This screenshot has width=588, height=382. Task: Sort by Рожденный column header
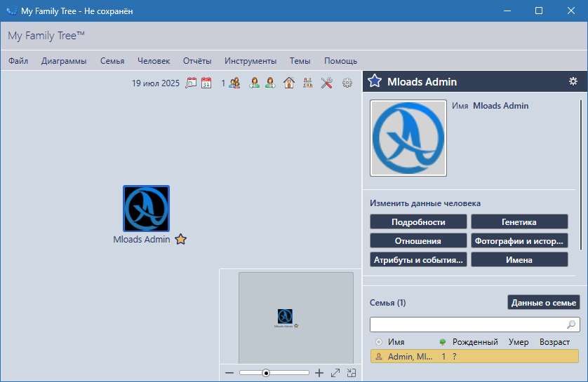[475, 342]
